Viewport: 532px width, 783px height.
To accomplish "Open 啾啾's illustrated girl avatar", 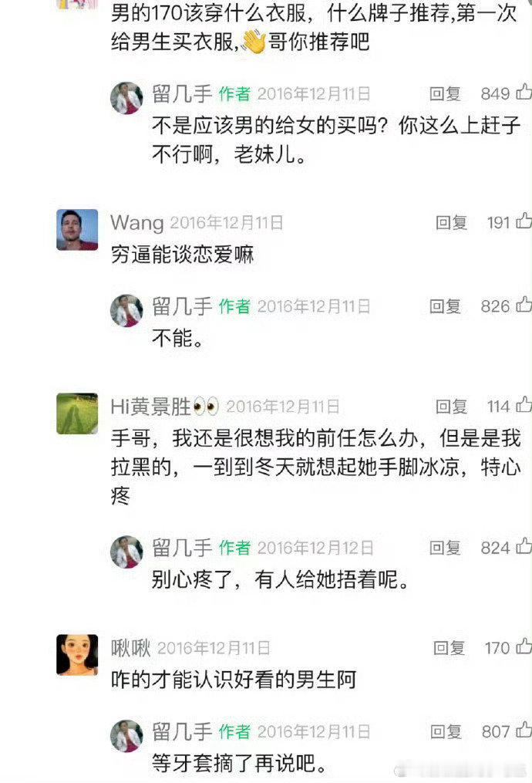I will (77, 655).
